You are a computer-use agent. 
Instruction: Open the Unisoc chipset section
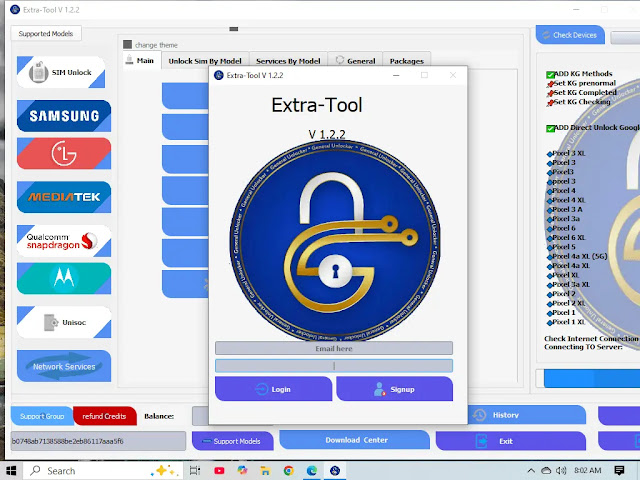pos(64,322)
